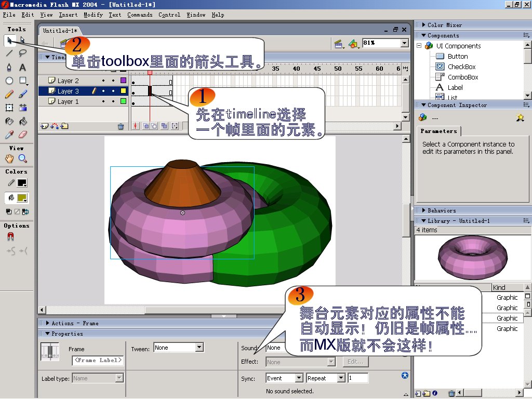
Task: Open the File menu
Action: 9,15
